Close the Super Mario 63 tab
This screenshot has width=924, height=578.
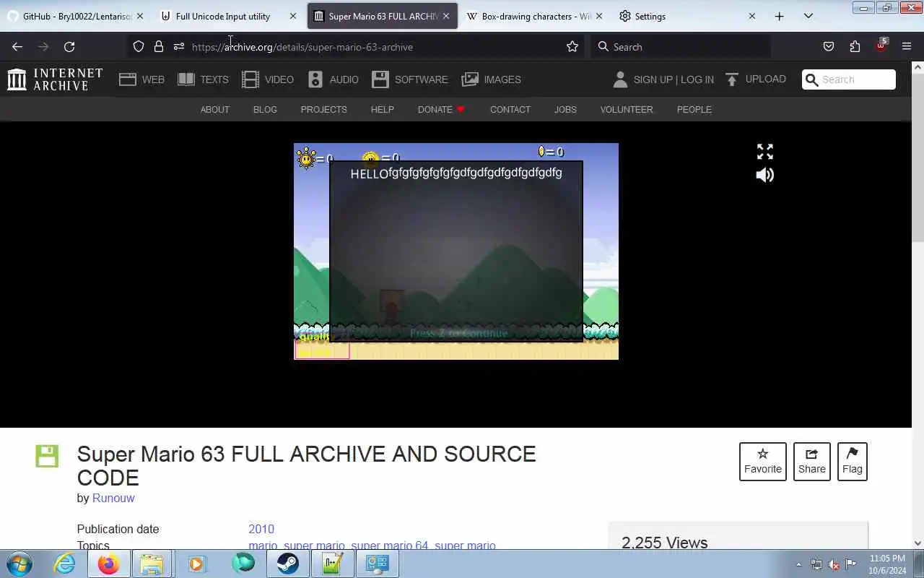[x=446, y=16]
